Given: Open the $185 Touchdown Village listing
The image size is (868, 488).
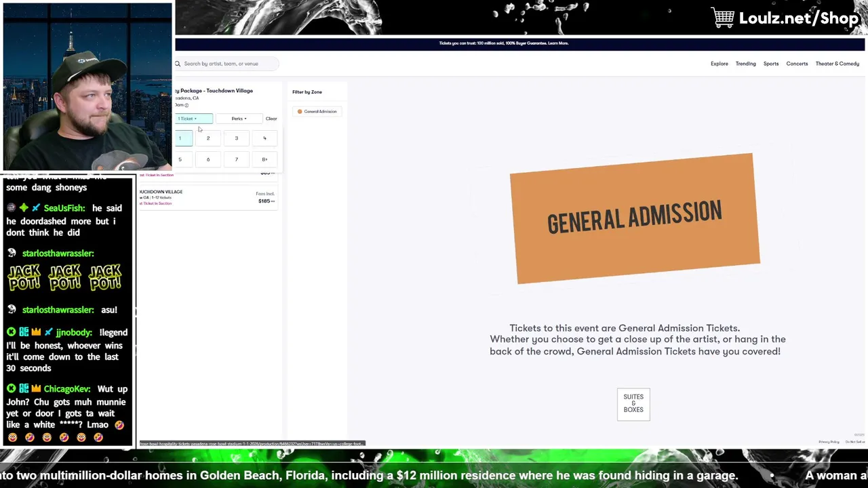Looking at the screenshot, I should [208, 197].
